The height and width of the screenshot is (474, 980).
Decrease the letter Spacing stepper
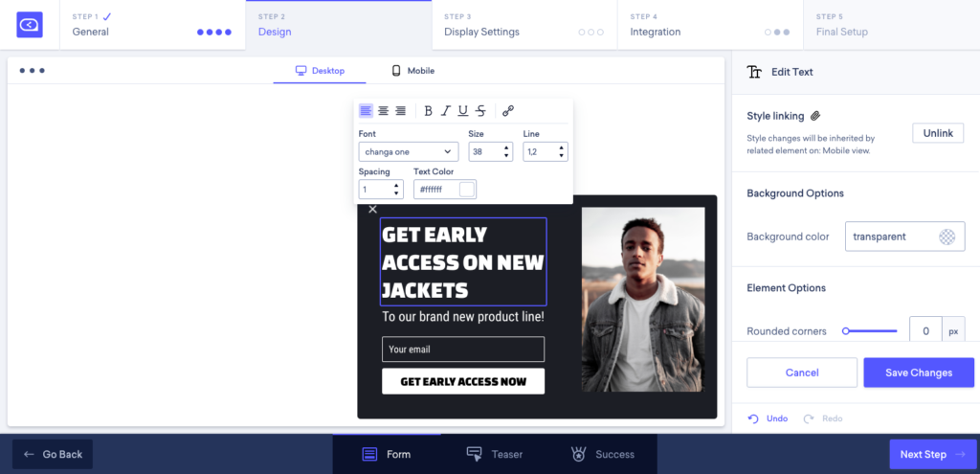tap(396, 193)
